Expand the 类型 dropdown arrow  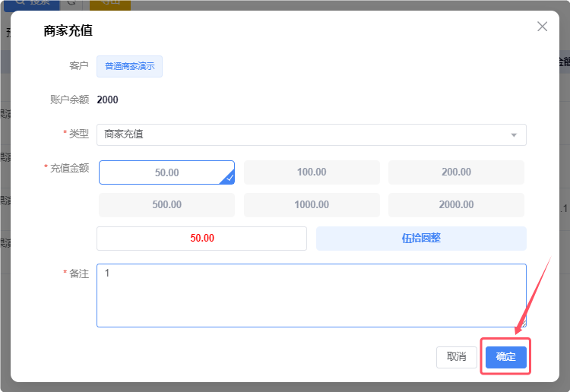point(514,135)
